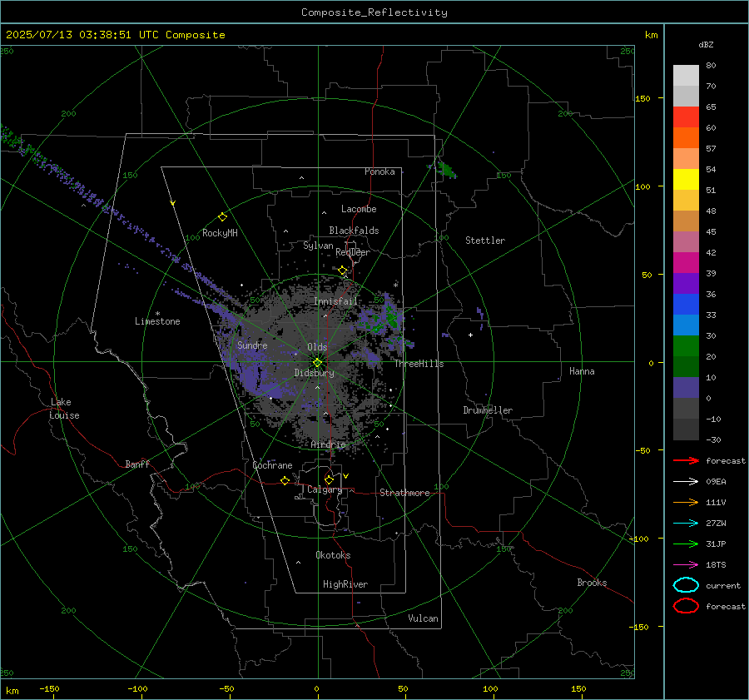Click the Cochrane town label
The width and height of the screenshot is (749, 700).
pos(272,465)
